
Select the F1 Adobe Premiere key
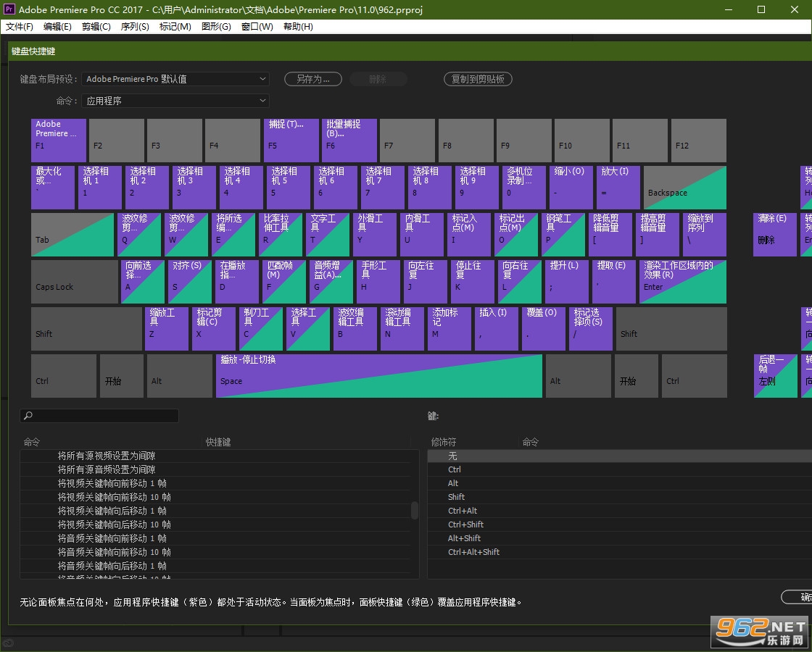(x=59, y=141)
